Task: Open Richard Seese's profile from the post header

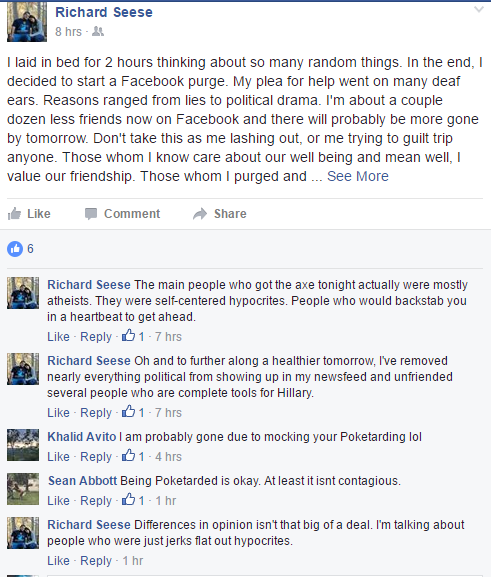Action: click(x=104, y=12)
